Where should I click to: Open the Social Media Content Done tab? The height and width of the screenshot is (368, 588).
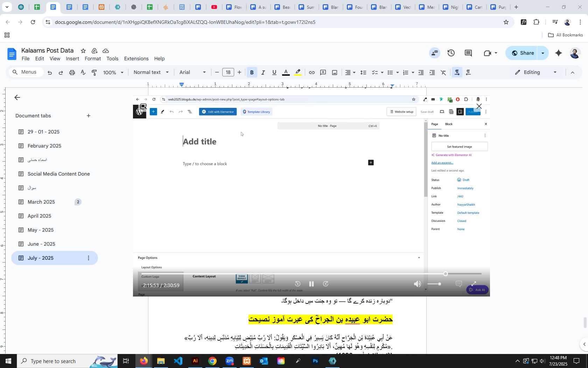point(59,174)
